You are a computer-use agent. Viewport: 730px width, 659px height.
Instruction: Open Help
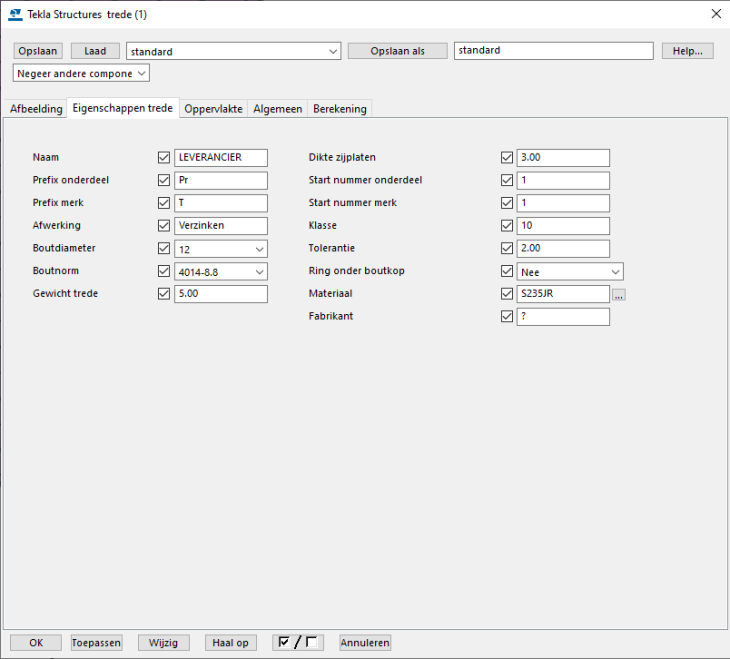(x=688, y=51)
